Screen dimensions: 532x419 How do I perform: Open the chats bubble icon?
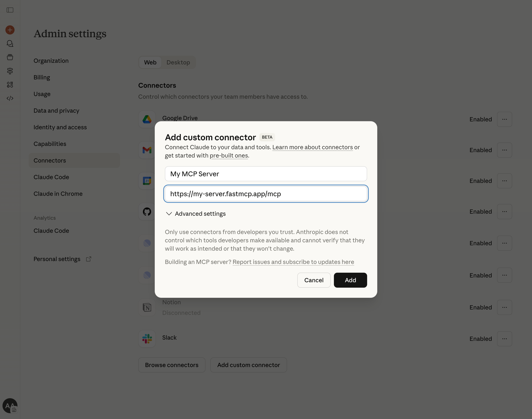(x=10, y=44)
